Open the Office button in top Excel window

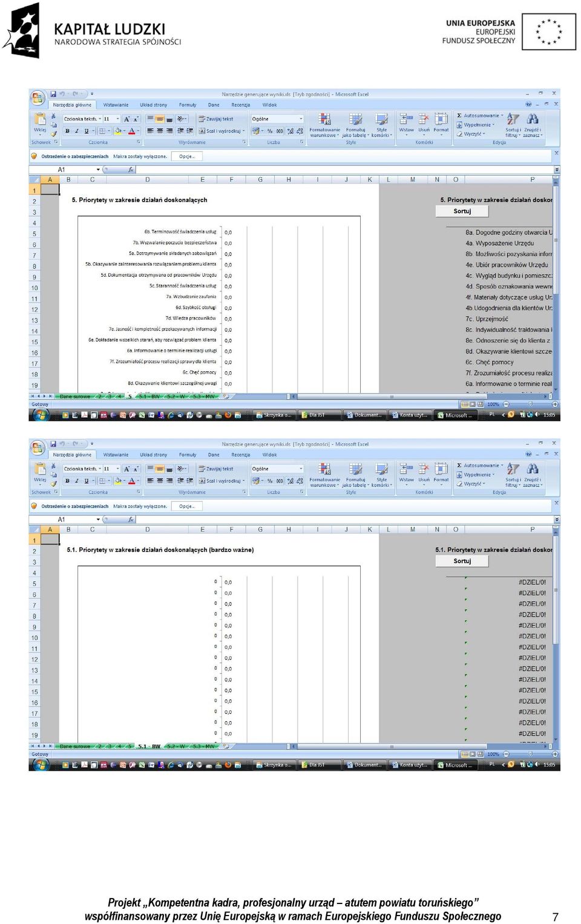click(38, 97)
